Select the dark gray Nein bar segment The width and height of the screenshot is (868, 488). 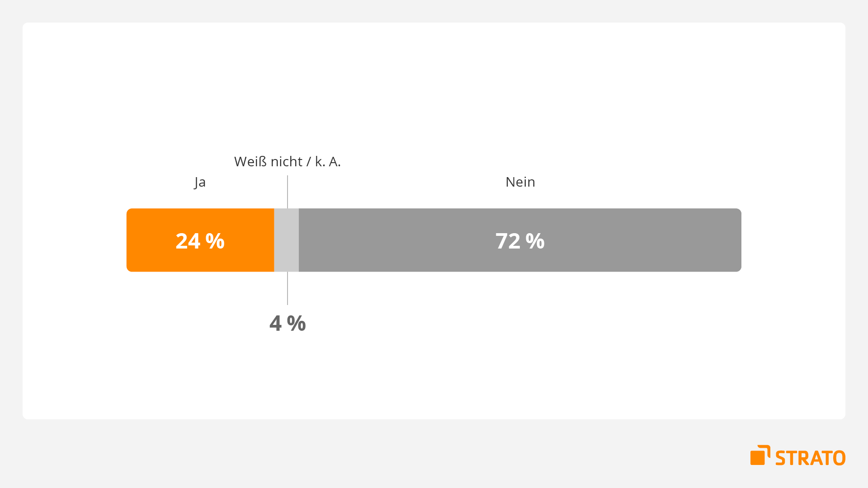point(520,240)
